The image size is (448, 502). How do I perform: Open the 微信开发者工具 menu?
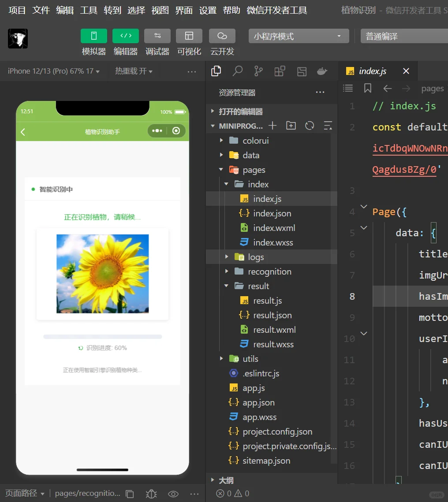[277, 10]
